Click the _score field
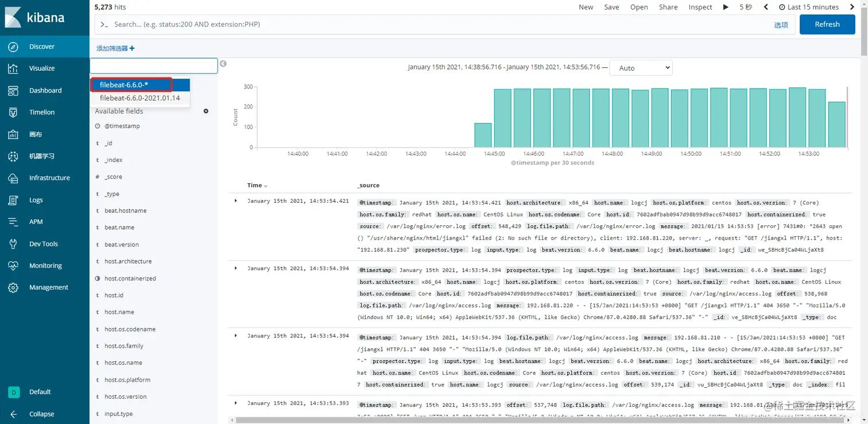The width and height of the screenshot is (868, 424). (x=113, y=177)
